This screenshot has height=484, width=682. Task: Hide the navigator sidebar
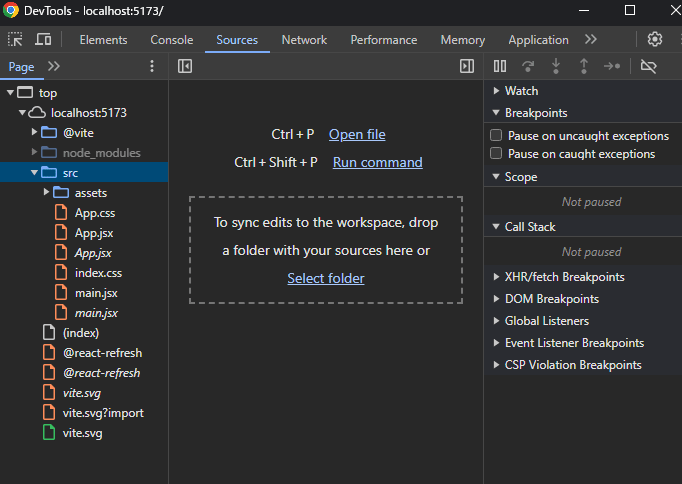point(185,66)
